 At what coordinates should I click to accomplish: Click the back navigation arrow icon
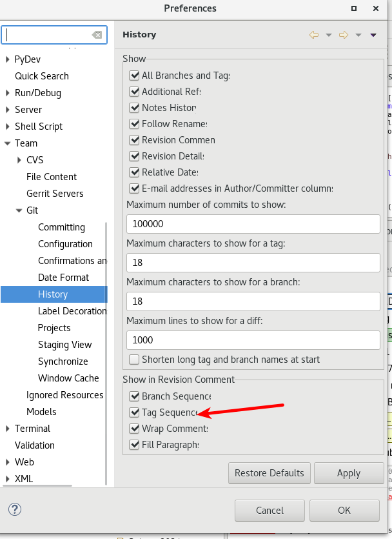coord(314,35)
